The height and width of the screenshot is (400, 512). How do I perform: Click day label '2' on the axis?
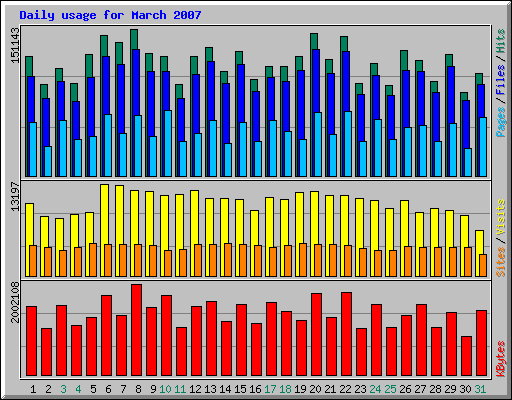pyautogui.click(x=48, y=389)
